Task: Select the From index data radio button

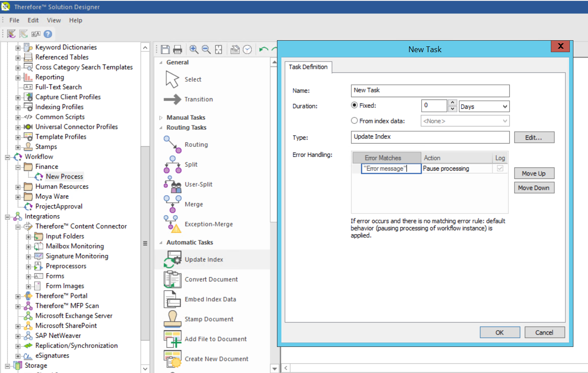Action: click(x=354, y=121)
